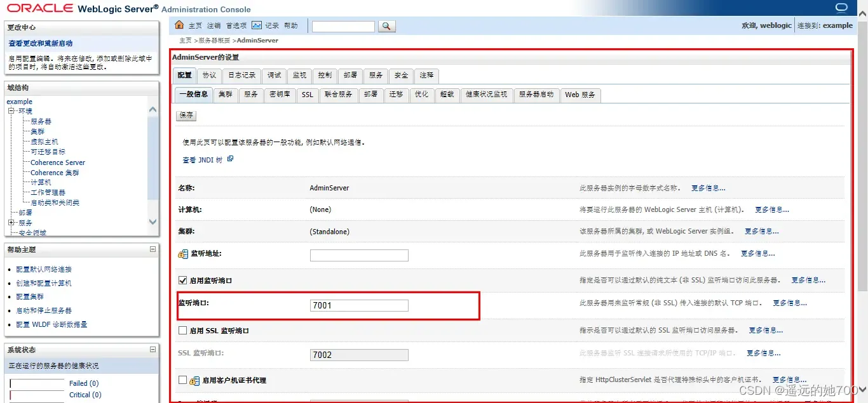Open the 集群 configuration sub-tab
Image resolution: width=868 pixels, height=403 pixels.
pyautogui.click(x=226, y=95)
